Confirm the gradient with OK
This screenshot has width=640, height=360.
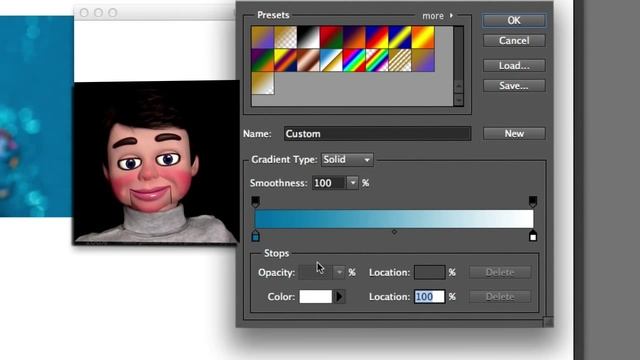(514, 20)
